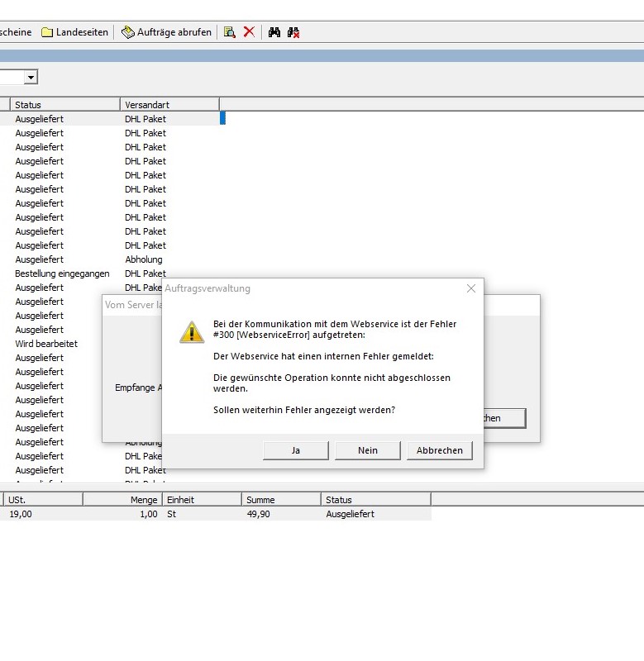Sort by the Versandart column header
This screenshot has width=644, height=661.
pos(169,105)
